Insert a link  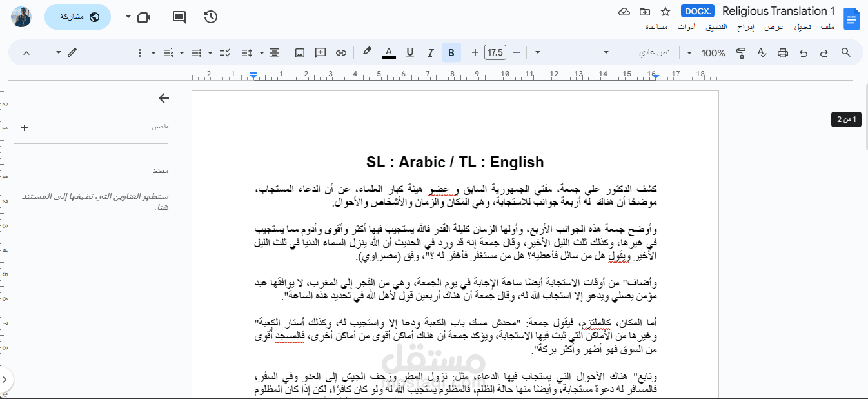tap(341, 52)
